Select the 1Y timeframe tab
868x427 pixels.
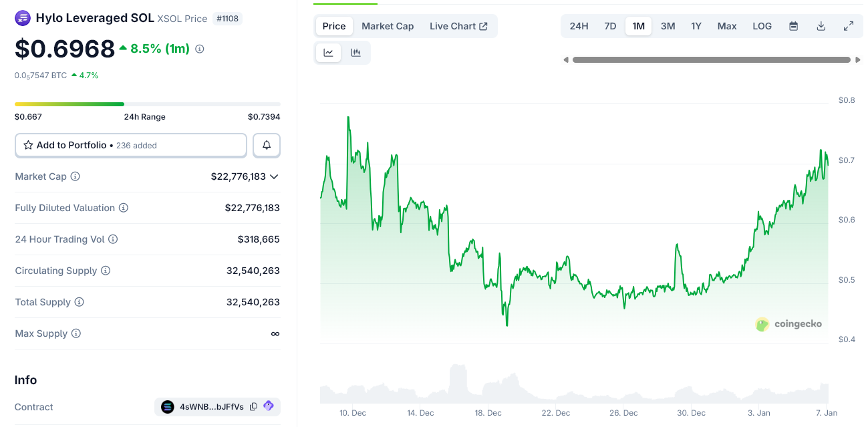[x=696, y=25]
